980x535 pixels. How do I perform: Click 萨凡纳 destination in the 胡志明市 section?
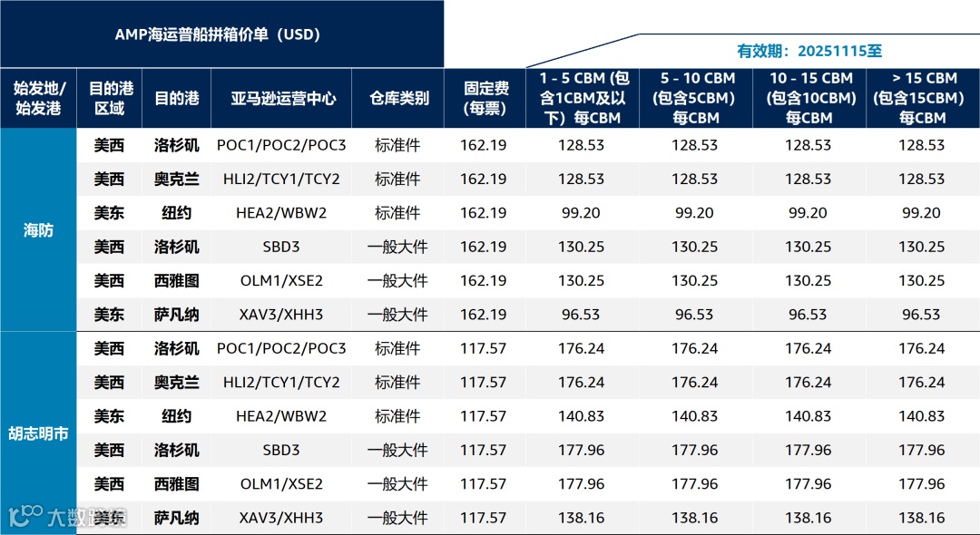tap(177, 518)
